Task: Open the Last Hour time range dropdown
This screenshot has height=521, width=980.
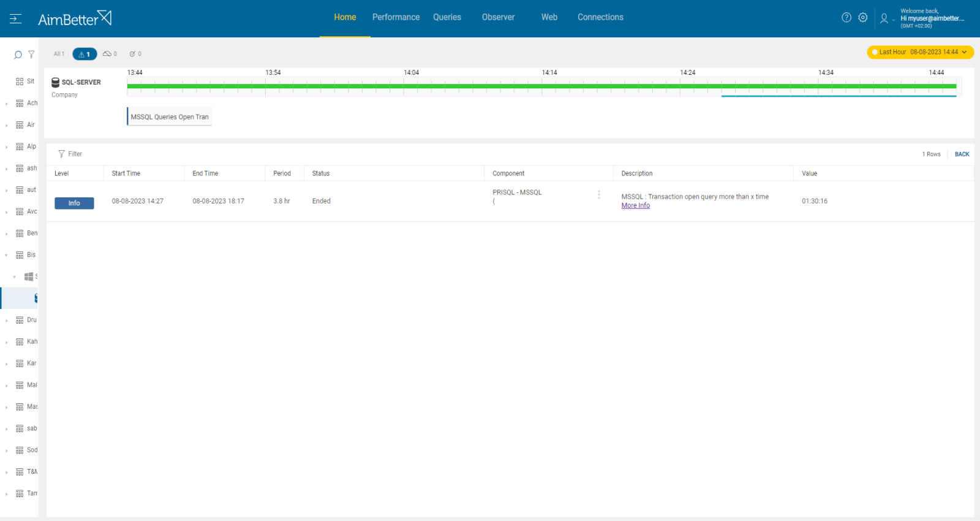Action: 921,52
